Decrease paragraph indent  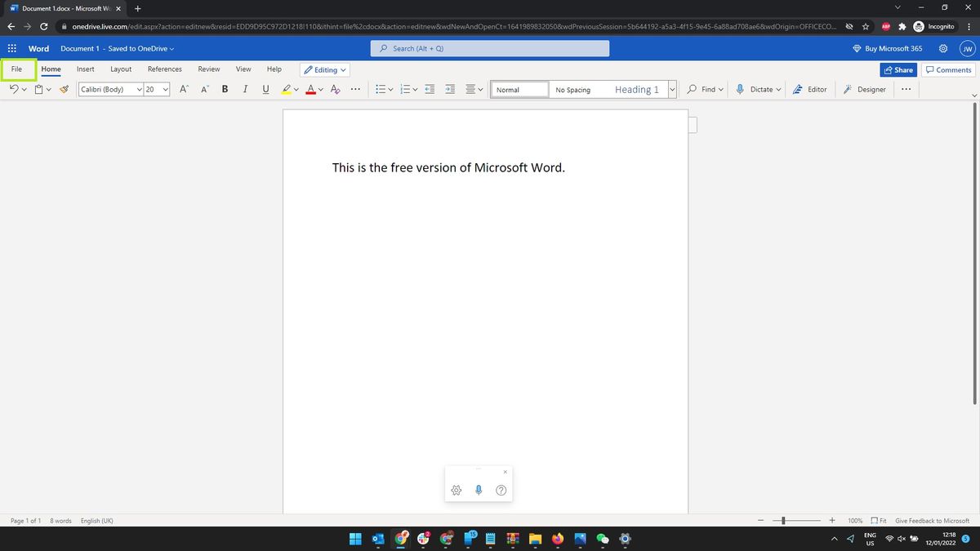(430, 90)
